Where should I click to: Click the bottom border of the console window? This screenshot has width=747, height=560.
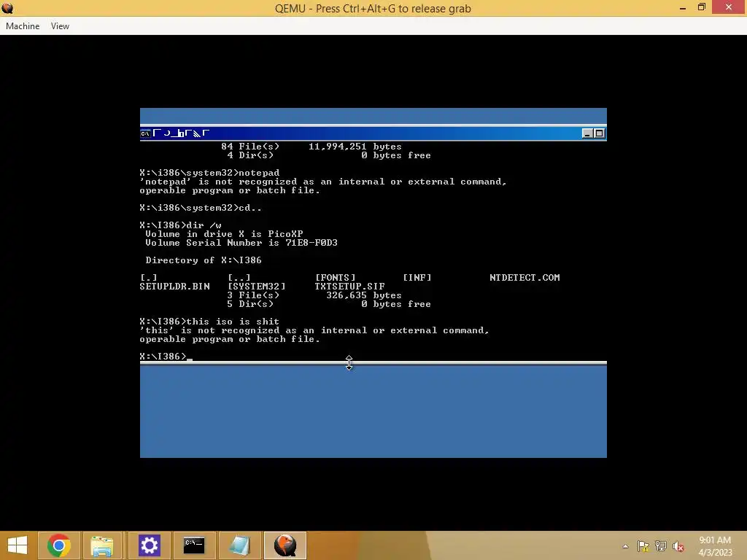[x=373, y=363]
